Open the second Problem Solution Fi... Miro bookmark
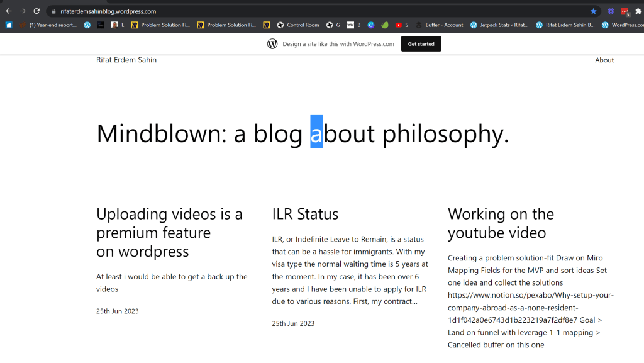Screen dimensions: 644x363 pyautogui.click(x=226, y=25)
